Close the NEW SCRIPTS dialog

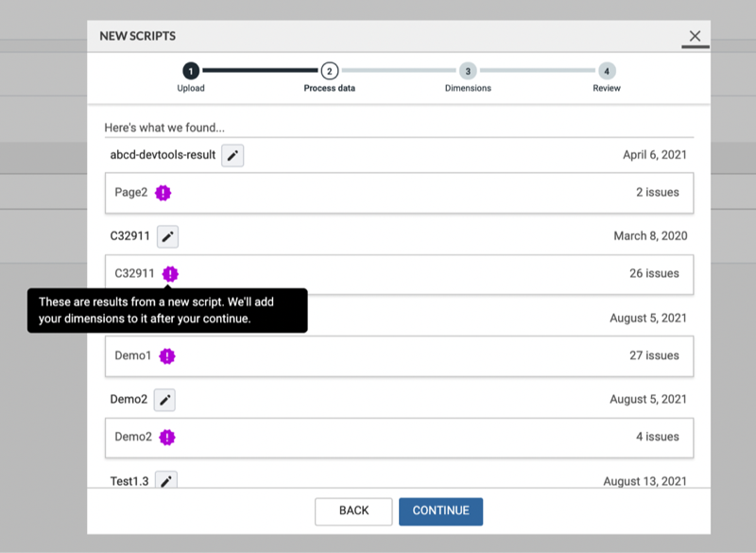coord(696,36)
